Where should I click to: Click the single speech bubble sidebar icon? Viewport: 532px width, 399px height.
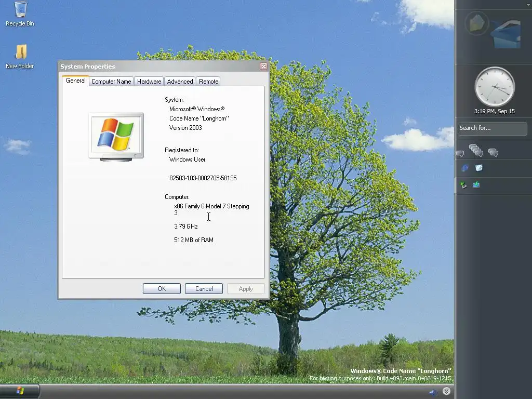[x=460, y=154]
